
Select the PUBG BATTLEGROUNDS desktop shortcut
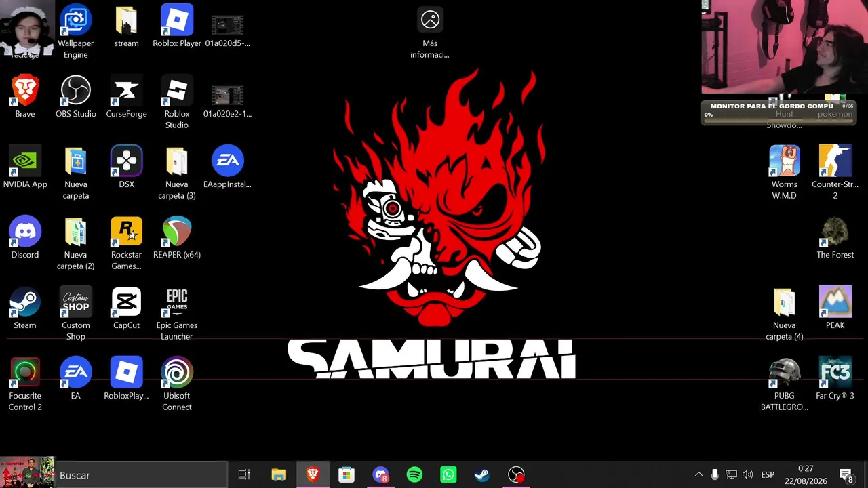coord(785,384)
